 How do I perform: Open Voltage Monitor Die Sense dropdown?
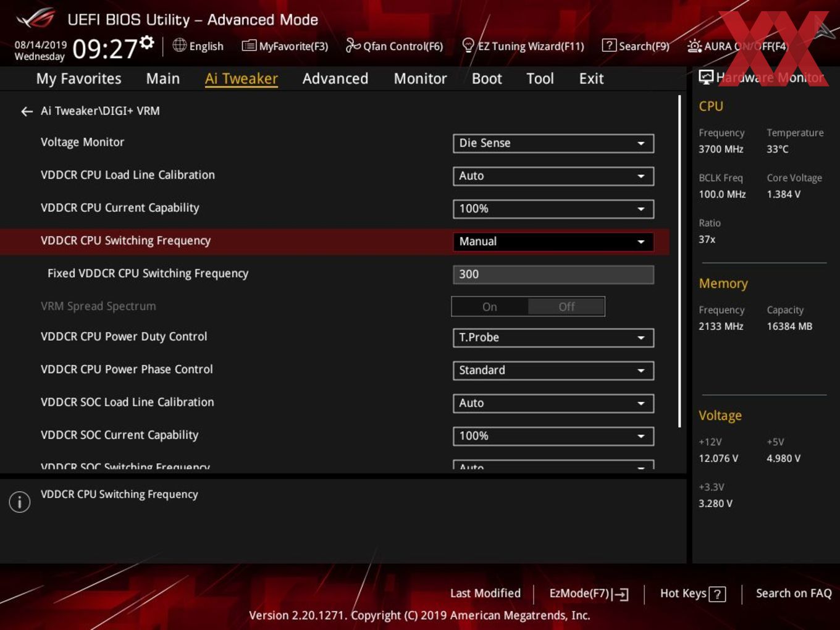coord(553,143)
